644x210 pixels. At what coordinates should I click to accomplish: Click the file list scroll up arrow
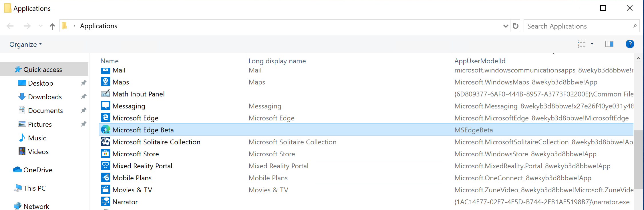coord(638,58)
